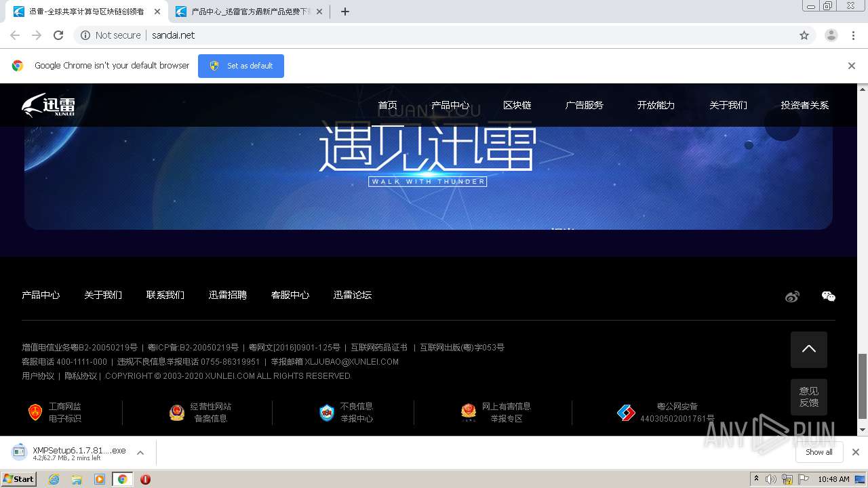Screen dimensions: 868x488
Task: Open footer link 产品中心
Action: click(x=41, y=295)
